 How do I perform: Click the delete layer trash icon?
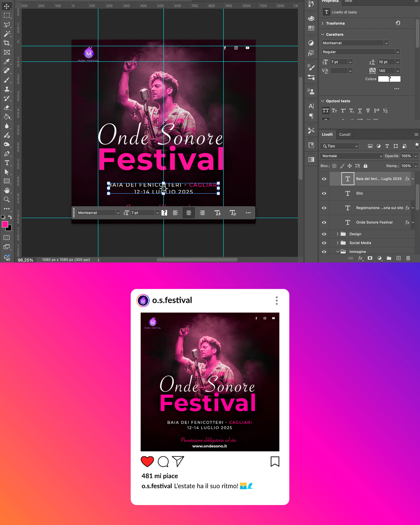pyautogui.click(x=408, y=258)
